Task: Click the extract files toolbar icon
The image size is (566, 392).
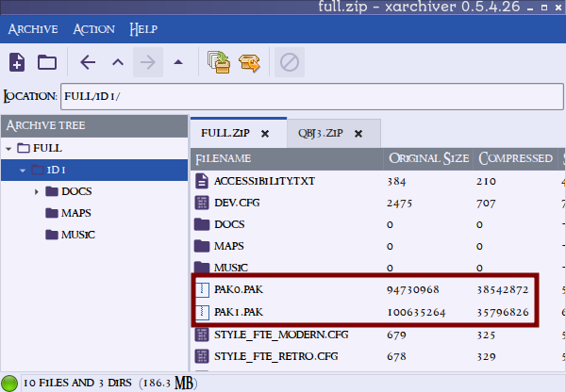Action: (250, 63)
